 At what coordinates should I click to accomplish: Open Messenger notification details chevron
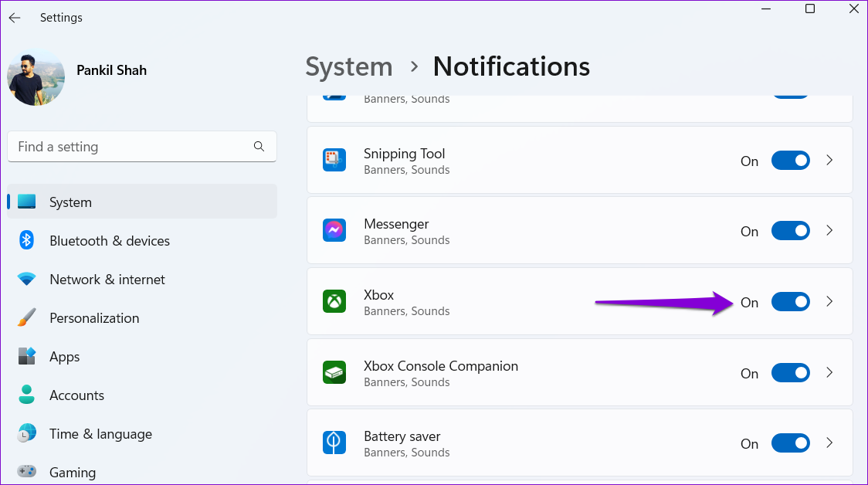coord(829,230)
